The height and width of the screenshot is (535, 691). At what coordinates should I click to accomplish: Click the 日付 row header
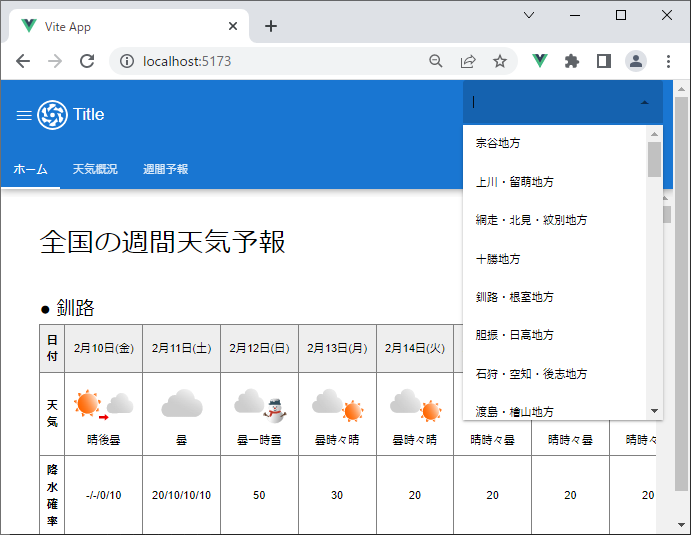[52, 348]
